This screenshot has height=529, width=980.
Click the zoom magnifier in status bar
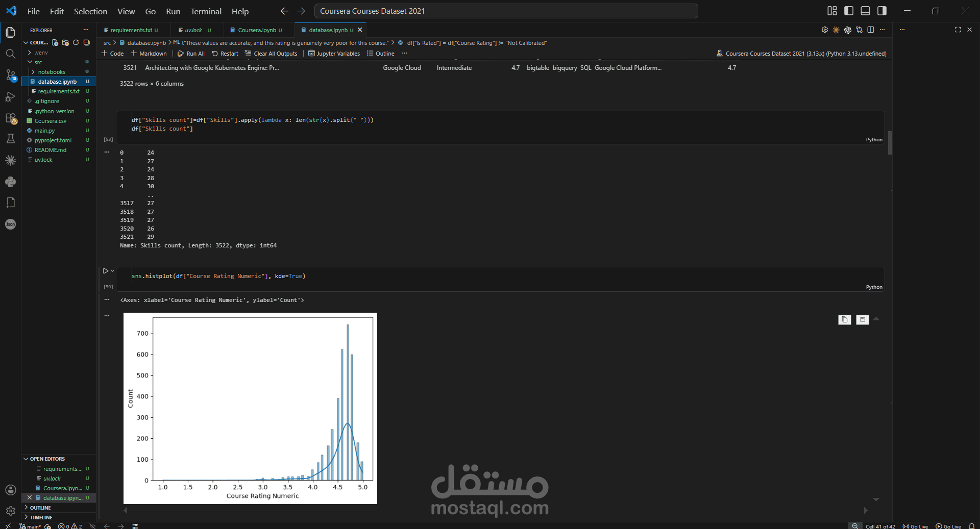855,526
